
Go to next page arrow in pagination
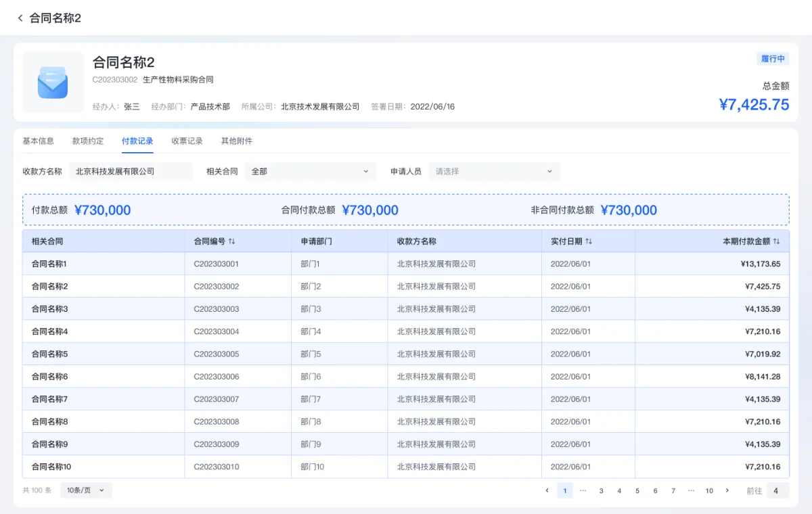[x=727, y=490]
